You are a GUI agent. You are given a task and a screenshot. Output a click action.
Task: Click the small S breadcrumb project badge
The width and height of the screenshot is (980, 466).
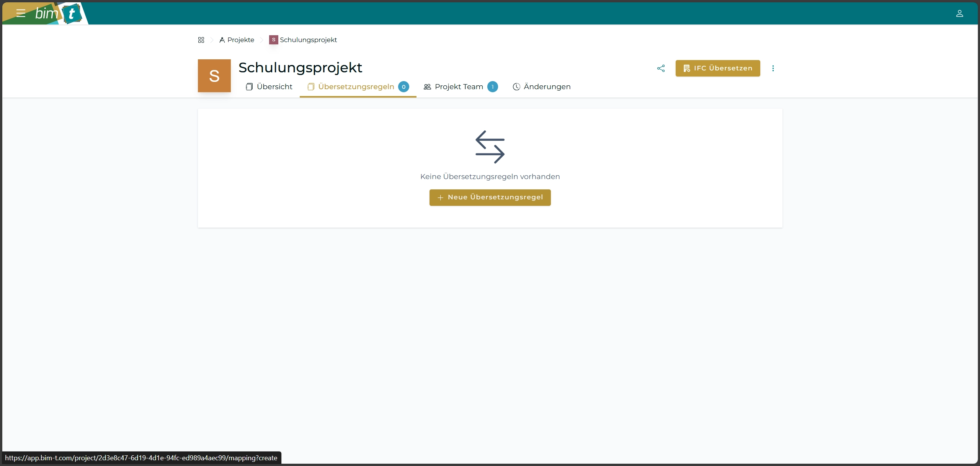273,40
